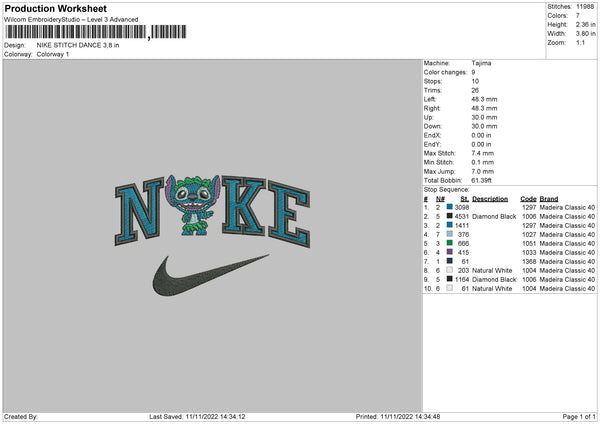Click the Production Worksheet title
Screen dimensions: 600x424
(x=55, y=8)
